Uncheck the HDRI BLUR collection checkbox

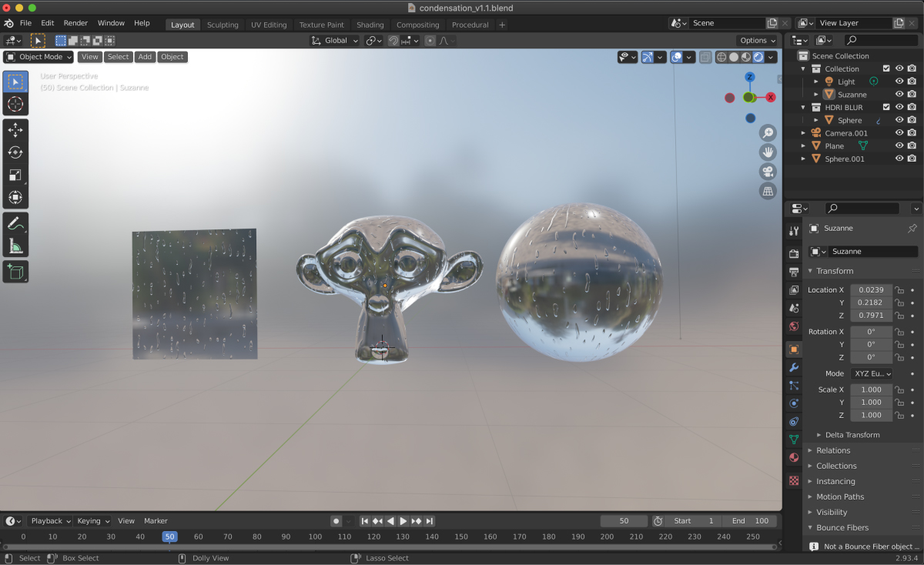pyautogui.click(x=886, y=107)
